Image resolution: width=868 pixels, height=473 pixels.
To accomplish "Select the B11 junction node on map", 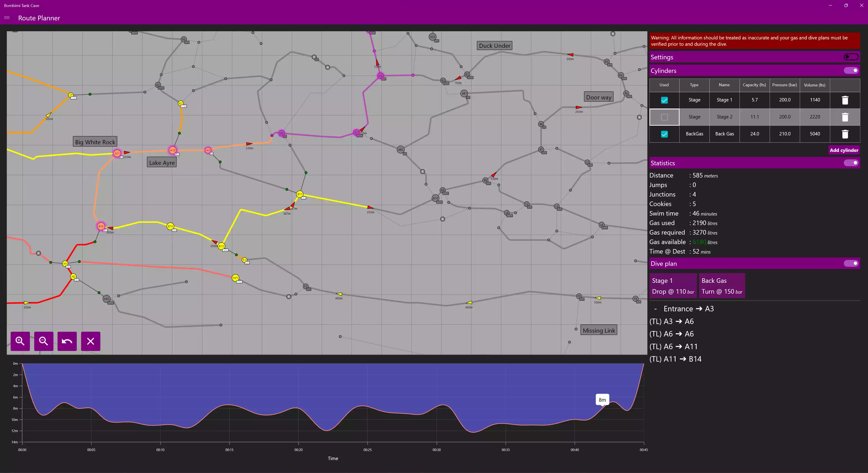I will coord(299,194).
